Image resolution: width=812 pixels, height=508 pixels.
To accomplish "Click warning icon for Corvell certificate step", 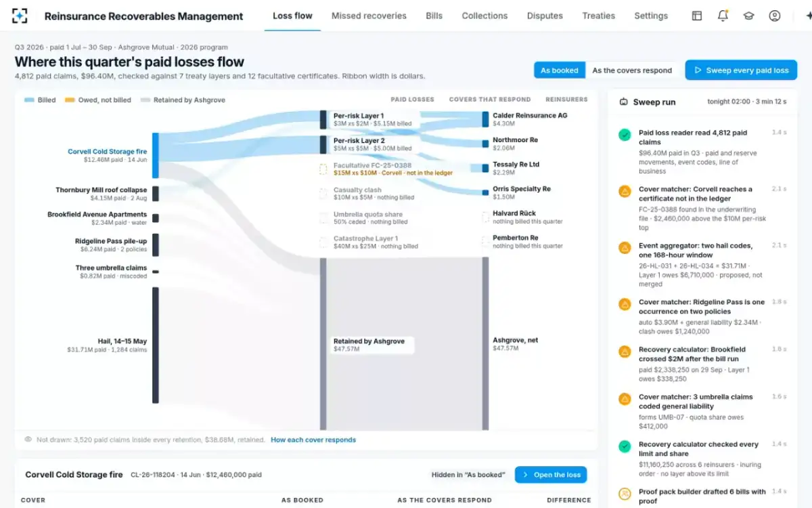I will [625, 191].
